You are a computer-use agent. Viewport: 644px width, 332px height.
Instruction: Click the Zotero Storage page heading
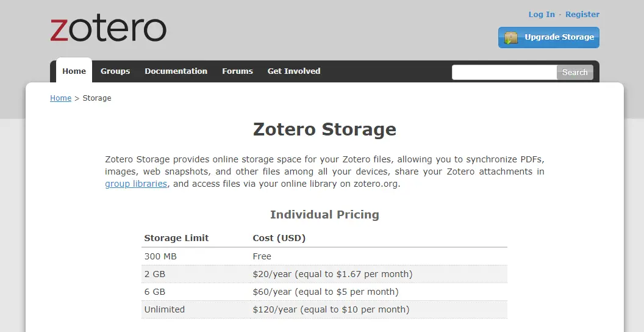[324, 129]
